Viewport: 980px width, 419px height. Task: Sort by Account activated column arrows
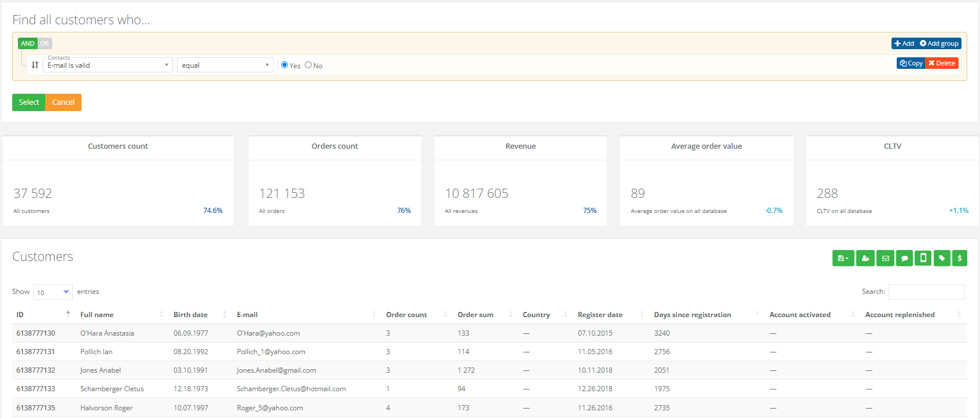[x=853, y=314]
